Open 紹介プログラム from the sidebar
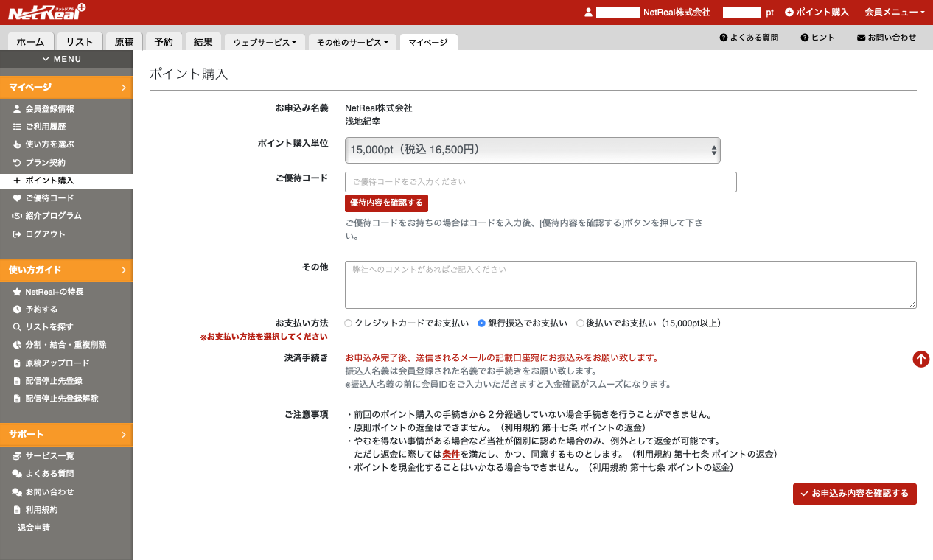 click(53, 216)
